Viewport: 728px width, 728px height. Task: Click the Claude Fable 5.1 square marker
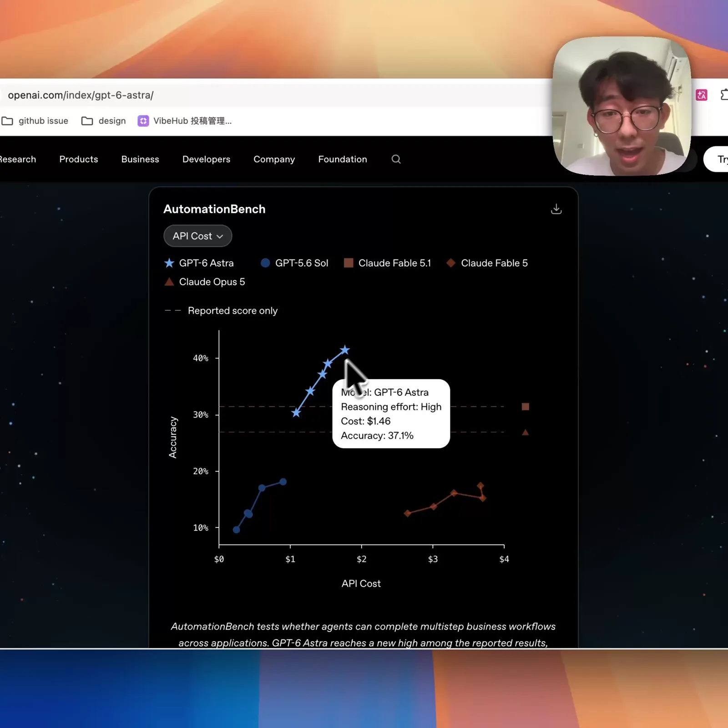(525, 406)
